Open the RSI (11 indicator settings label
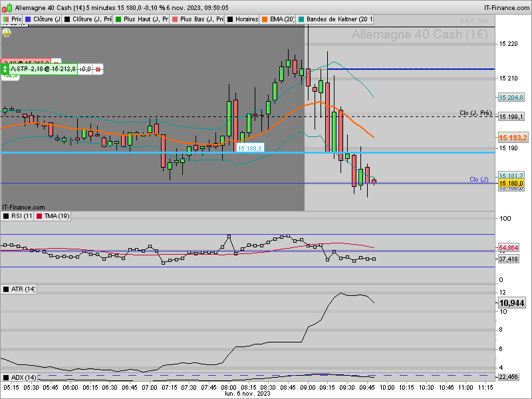 tap(18, 216)
